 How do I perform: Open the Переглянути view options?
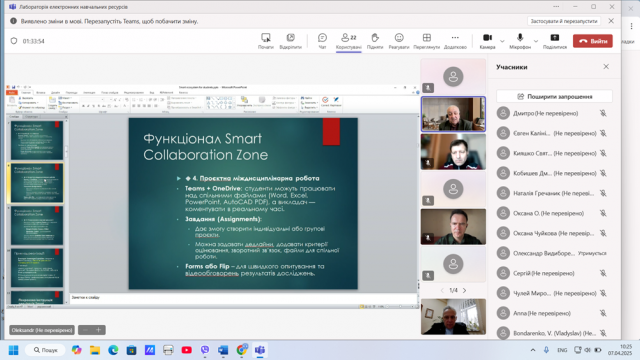427,41
